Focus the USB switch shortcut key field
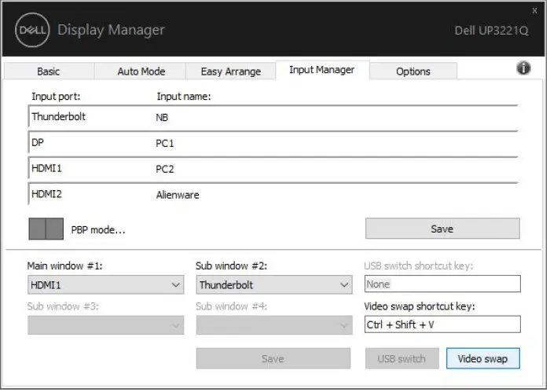 pos(442,284)
